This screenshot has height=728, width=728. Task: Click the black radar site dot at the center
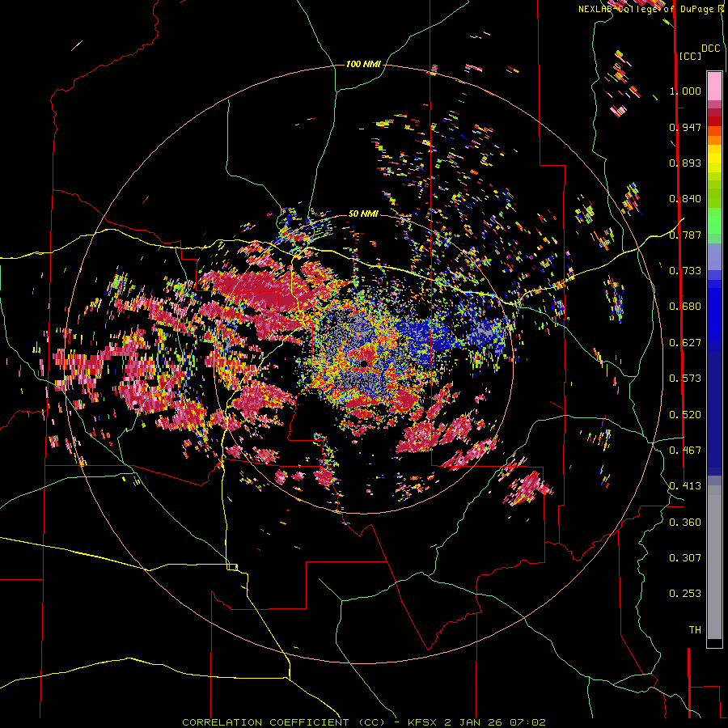click(x=363, y=364)
